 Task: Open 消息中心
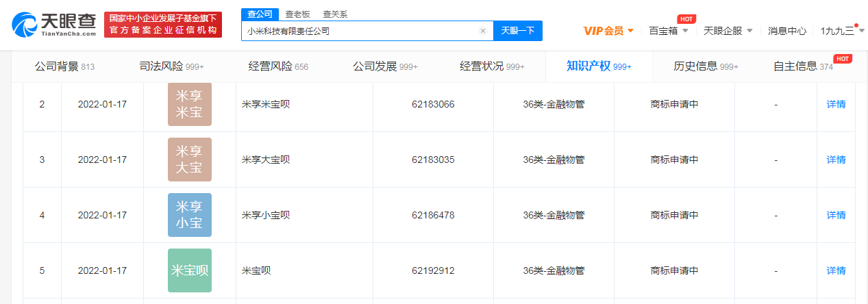click(787, 31)
